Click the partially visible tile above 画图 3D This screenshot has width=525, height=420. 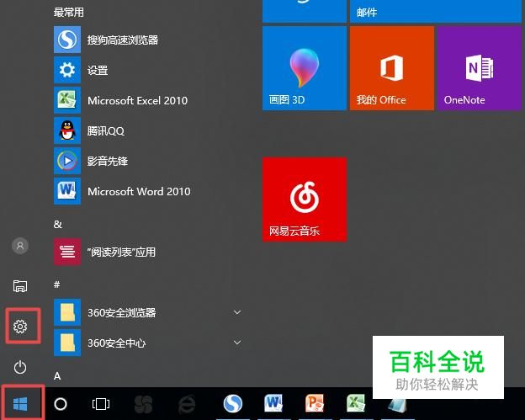305,11
